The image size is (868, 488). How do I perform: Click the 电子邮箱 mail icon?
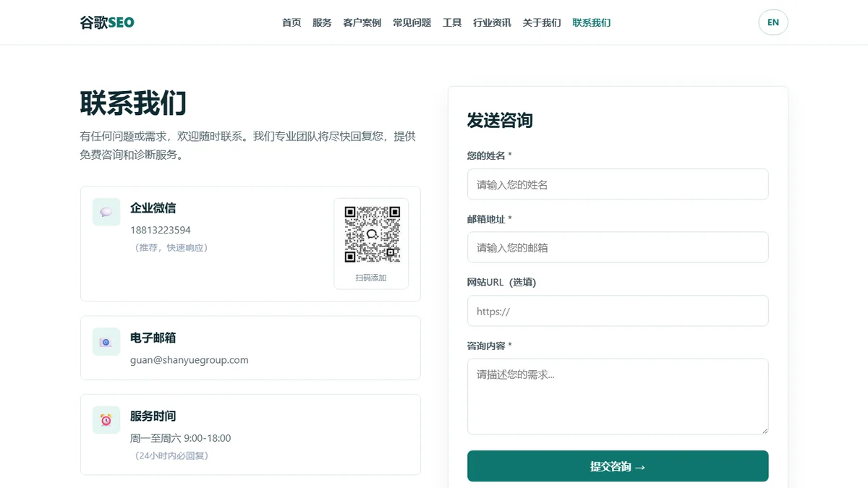click(x=106, y=342)
